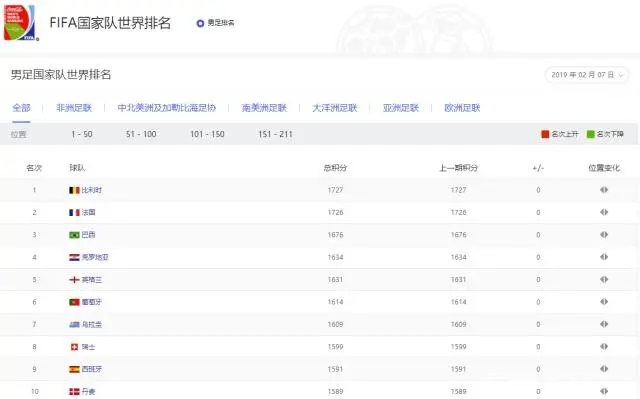Click position change icon in 英格兰 row
This screenshot has width=640, height=399.
point(604,279)
